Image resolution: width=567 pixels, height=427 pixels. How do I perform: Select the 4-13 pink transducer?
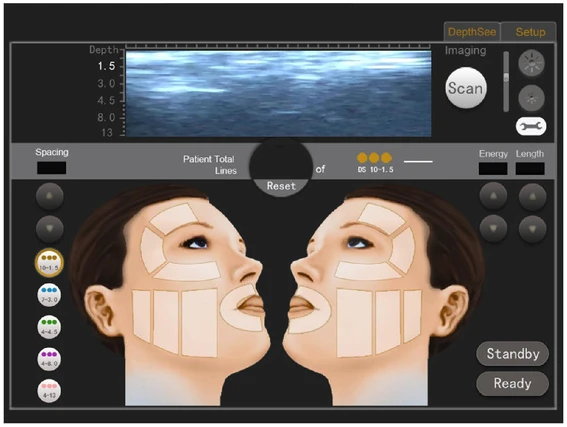[x=49, y=390]
